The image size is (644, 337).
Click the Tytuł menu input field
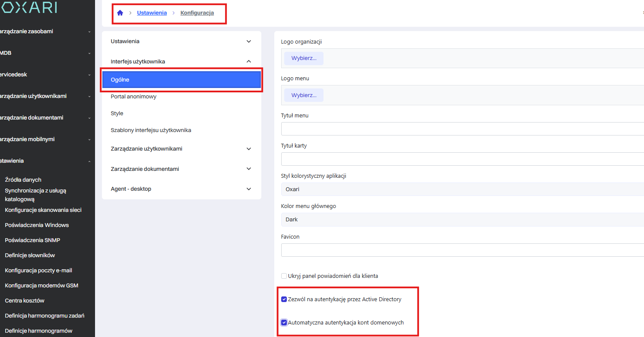tap(462, 129)
